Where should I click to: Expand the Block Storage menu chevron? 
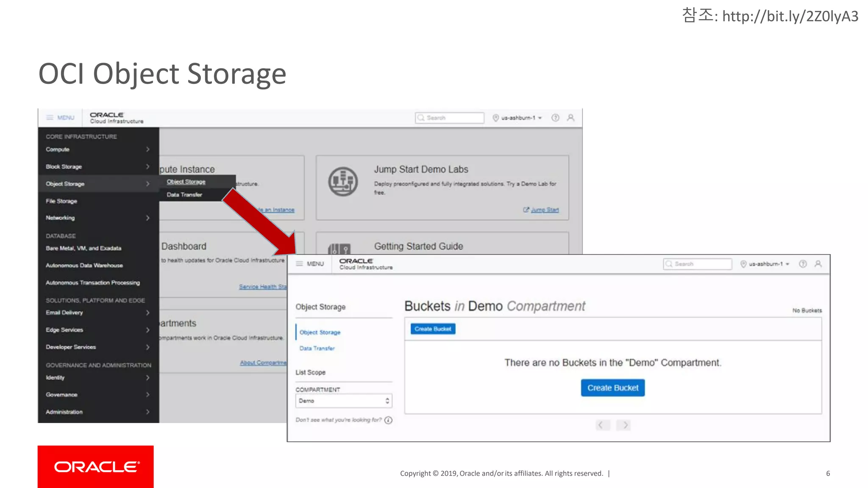point(147,166)
